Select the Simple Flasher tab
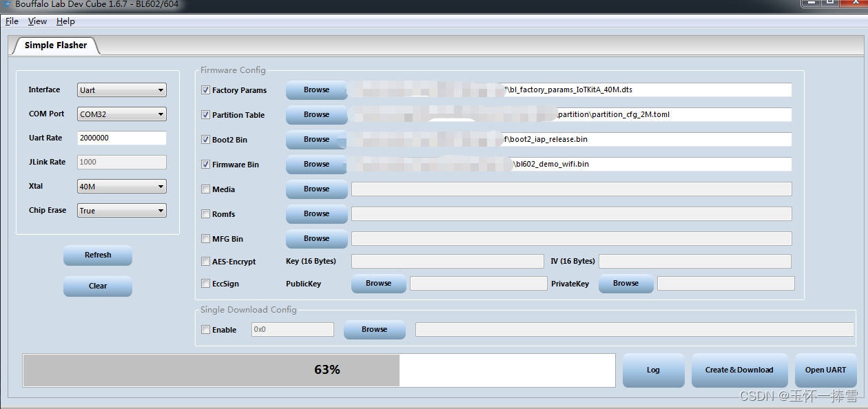This screenshot has height=409, width=868. point(56,45)
